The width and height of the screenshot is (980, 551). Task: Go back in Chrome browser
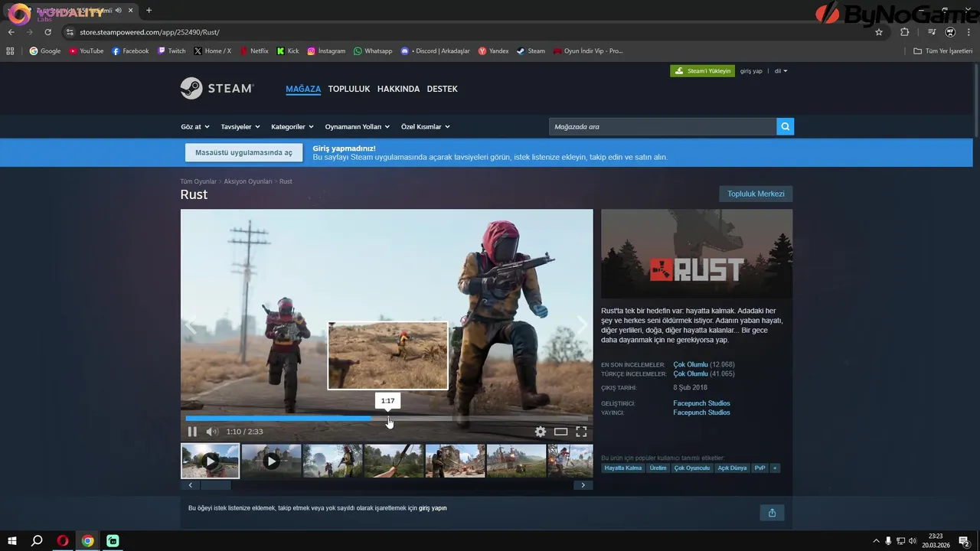click(x=11, y=32)
